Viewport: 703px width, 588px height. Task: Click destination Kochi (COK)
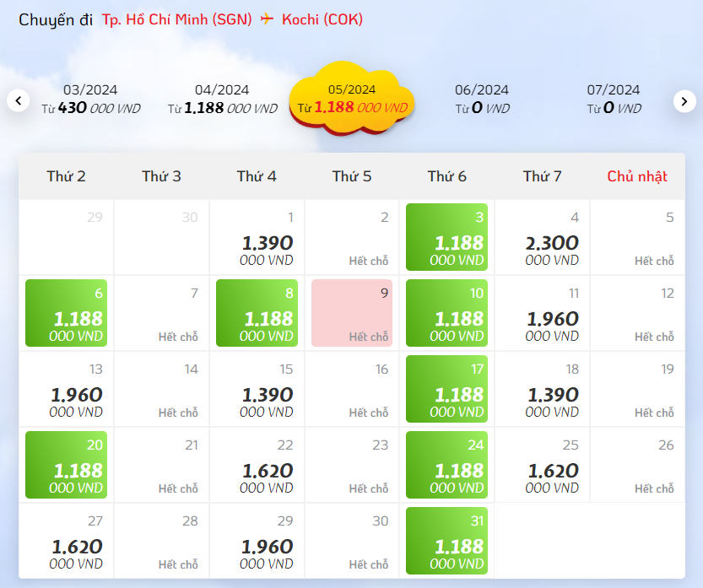(322, 19)
